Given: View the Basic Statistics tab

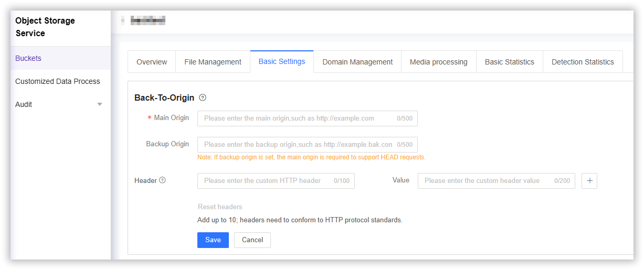Looking at the screenshot, I should click(509, 62).
